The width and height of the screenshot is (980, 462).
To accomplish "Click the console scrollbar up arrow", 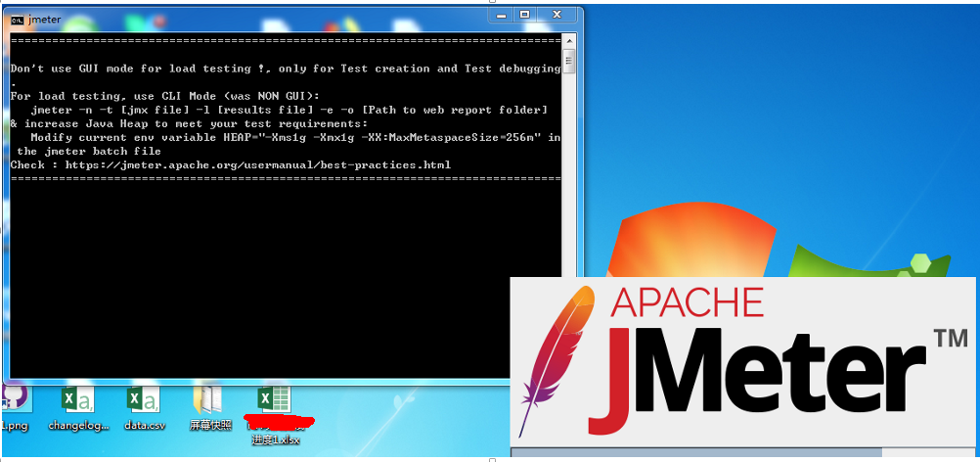I will [x=569, y=41].
